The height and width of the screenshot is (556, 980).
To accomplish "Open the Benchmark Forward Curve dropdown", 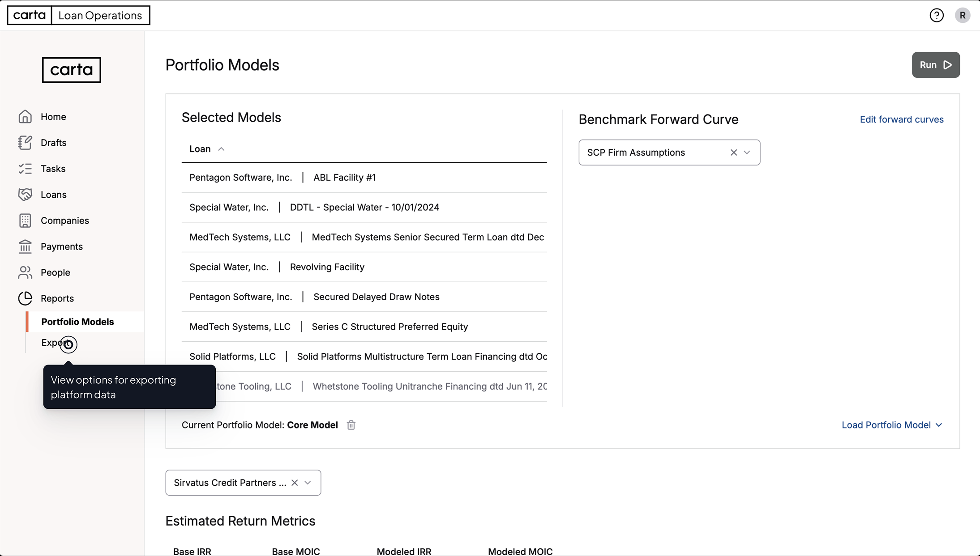I will pyautogui.click(x=747, y=152).
